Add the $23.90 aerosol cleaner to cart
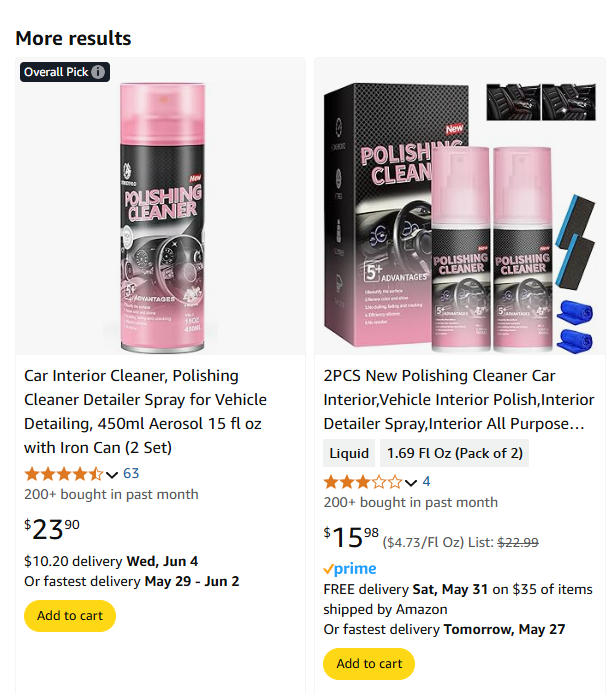Viewport: 607px width, 694px height. click(x=70, y=616)
